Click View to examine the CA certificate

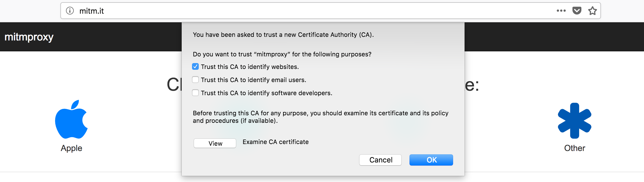(x=215, y=143)
